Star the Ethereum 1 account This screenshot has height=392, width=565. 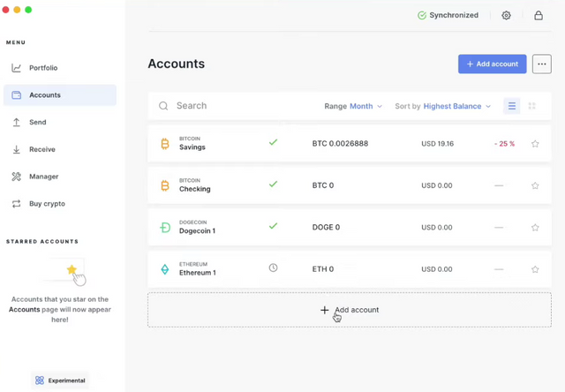tap(535, 269)
